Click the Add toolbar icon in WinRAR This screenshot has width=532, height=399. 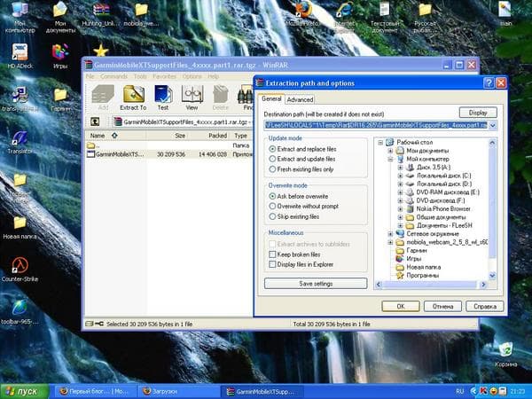(x=103, y=98)
